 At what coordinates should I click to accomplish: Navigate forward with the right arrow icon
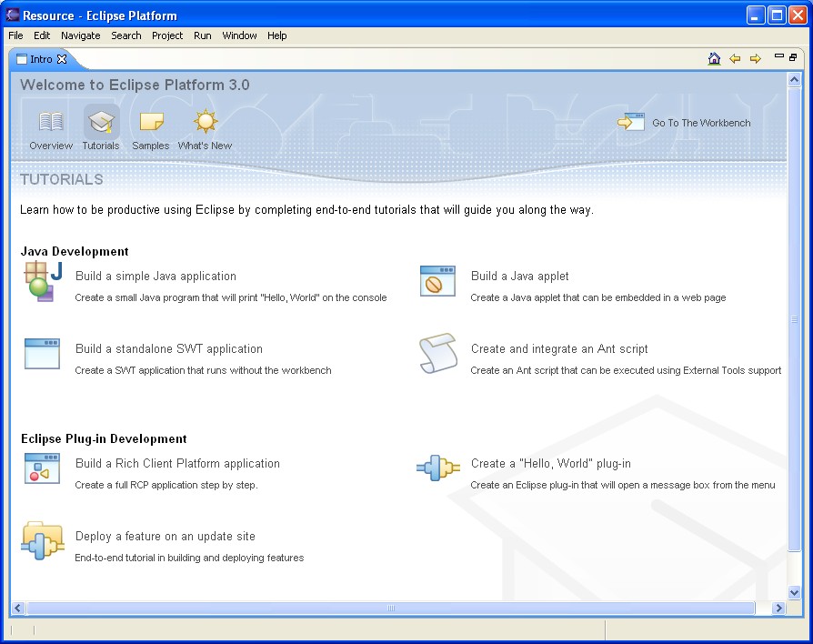click(x=756, y=58)
